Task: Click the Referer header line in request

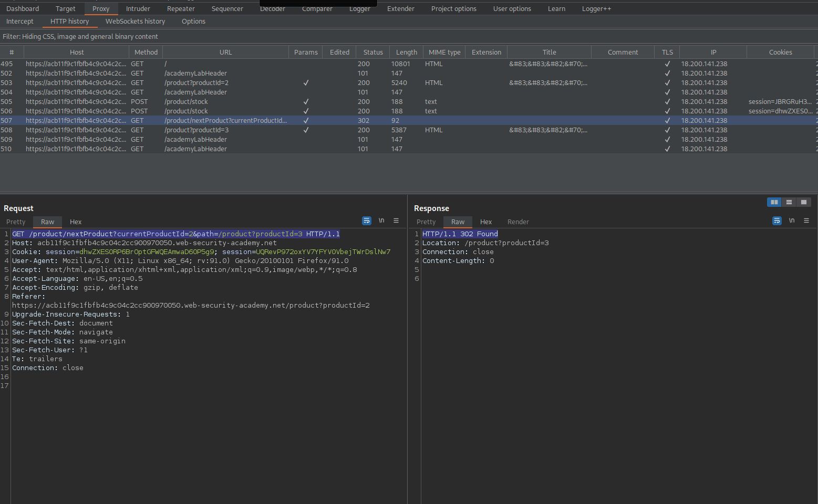Action: [x=191, y=301]
